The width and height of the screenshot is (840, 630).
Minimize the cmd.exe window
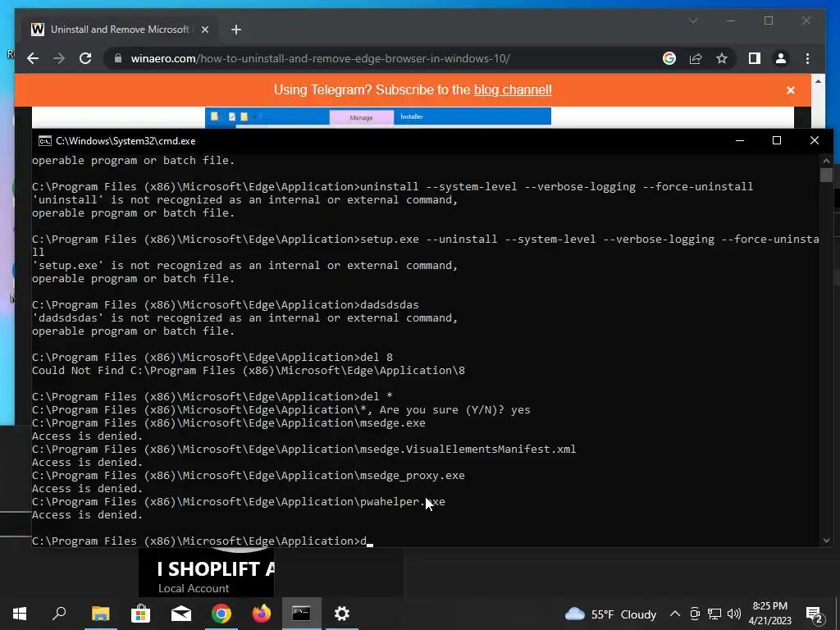(740, 140)
